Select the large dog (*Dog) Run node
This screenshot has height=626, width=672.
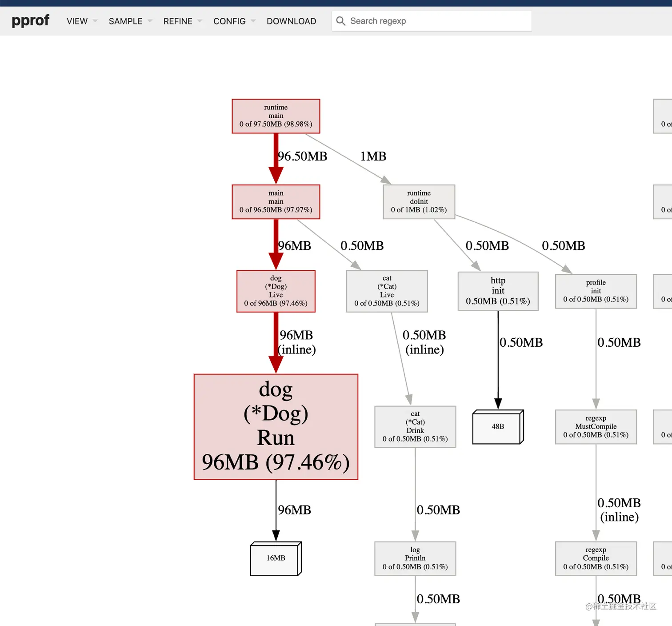pyautogui.click(x=276, y=427)
